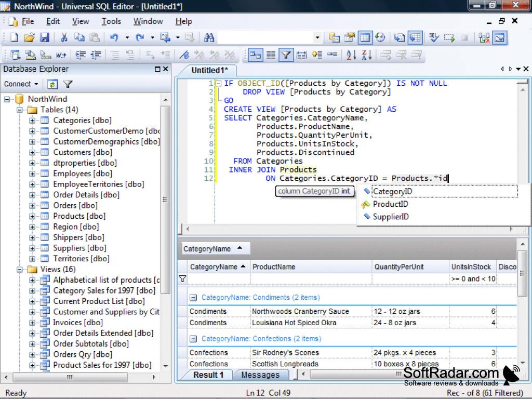Click the Copy icon in the toolbar
Image resolution: width=532 pixels, height=399 pixels.
coord(79,37)
